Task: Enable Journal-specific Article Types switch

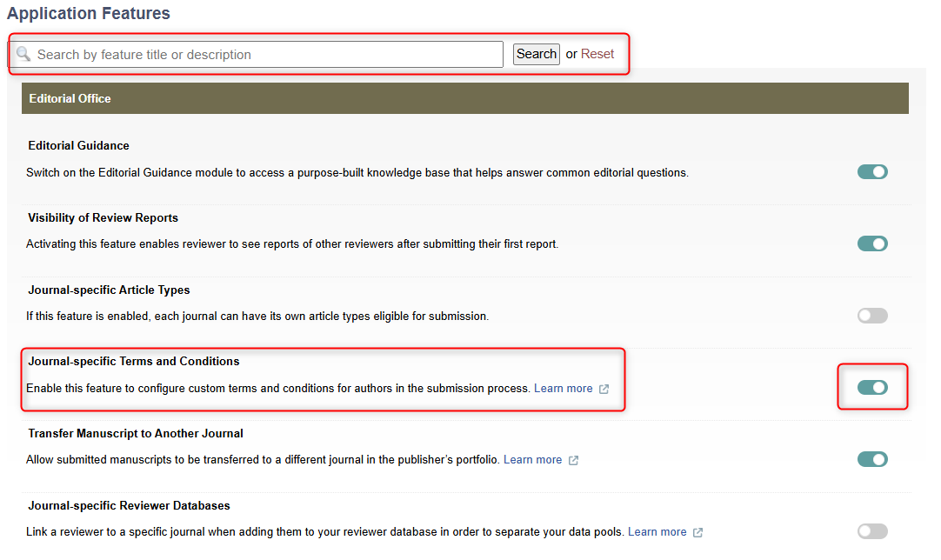Action: pos(872,316)
